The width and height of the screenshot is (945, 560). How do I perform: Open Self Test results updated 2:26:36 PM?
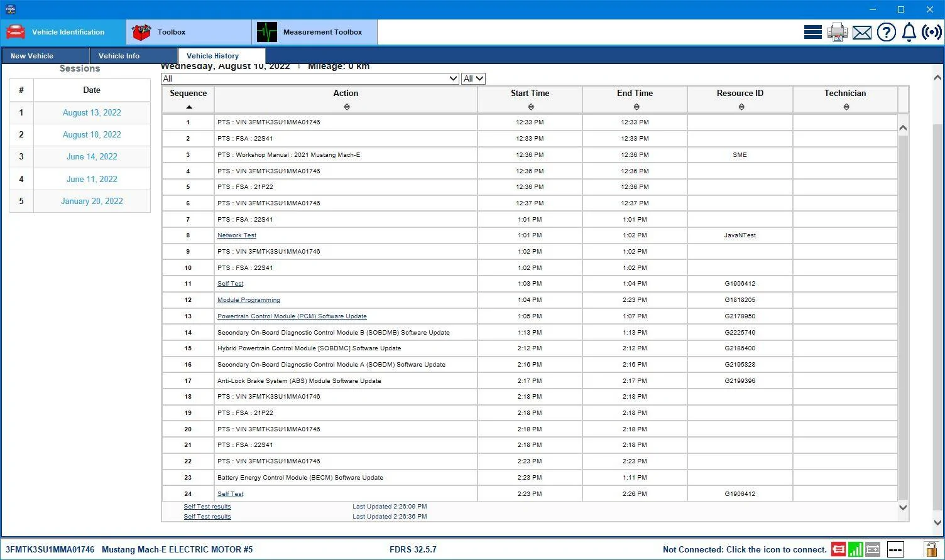(207, 517)
